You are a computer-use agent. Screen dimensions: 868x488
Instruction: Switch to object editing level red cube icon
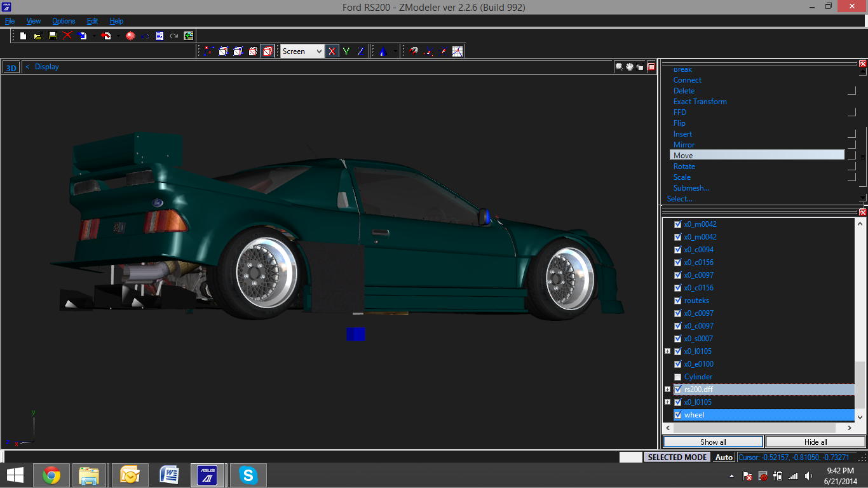click(x=253, y=51)
